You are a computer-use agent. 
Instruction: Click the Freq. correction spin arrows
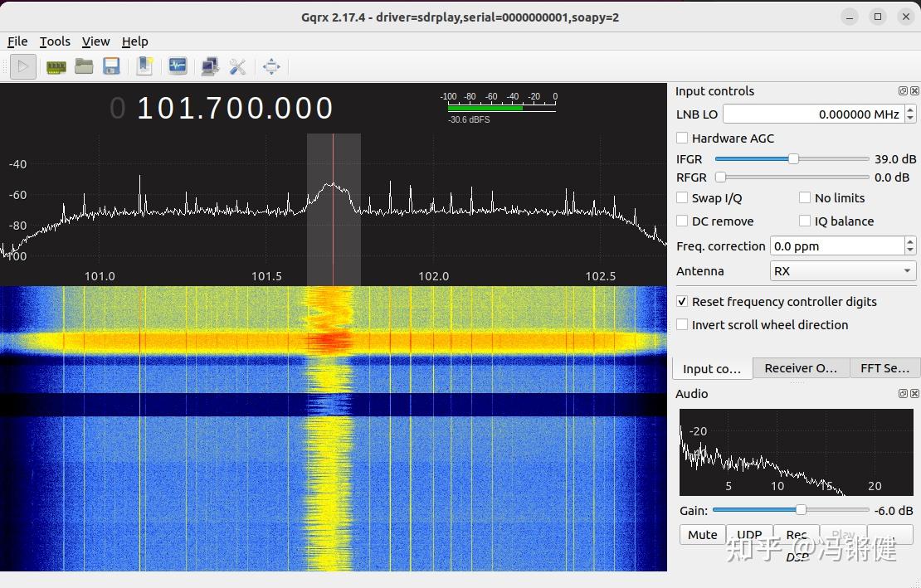click(x=910, y=246)
